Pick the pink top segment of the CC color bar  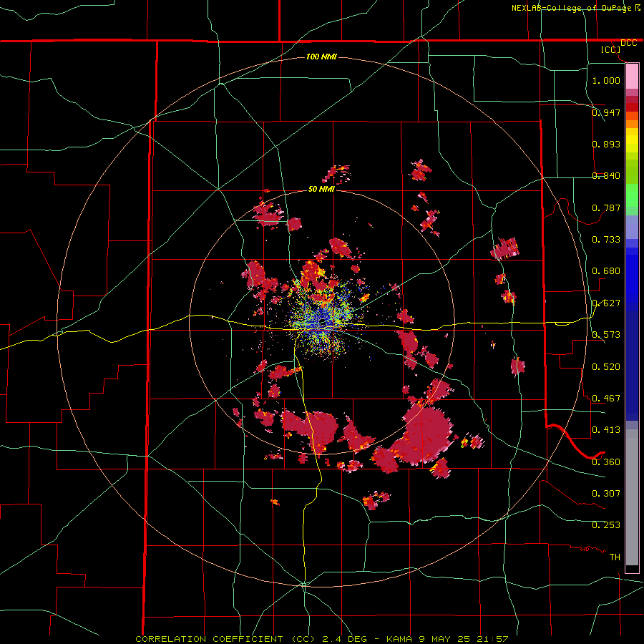632,77
